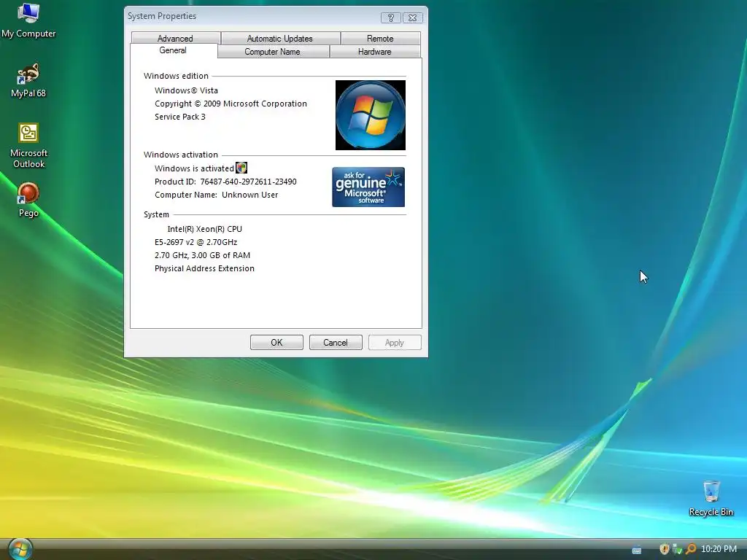
Task: Click the Safely Remove Hardware tray icon
Action: coord(677,549)
